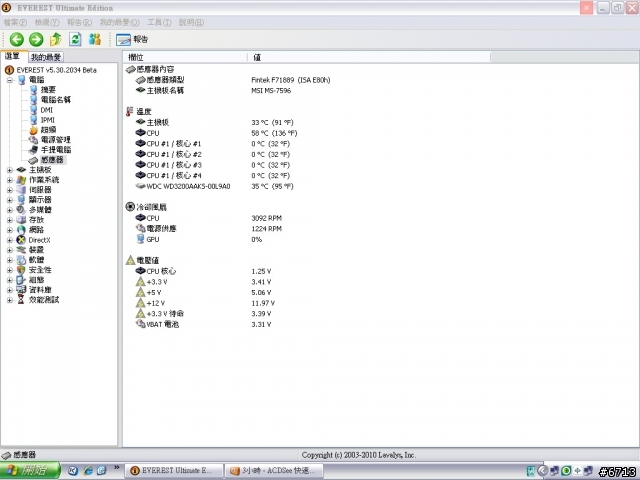Expand the quick launch » chevron

[x=116, y=467]
